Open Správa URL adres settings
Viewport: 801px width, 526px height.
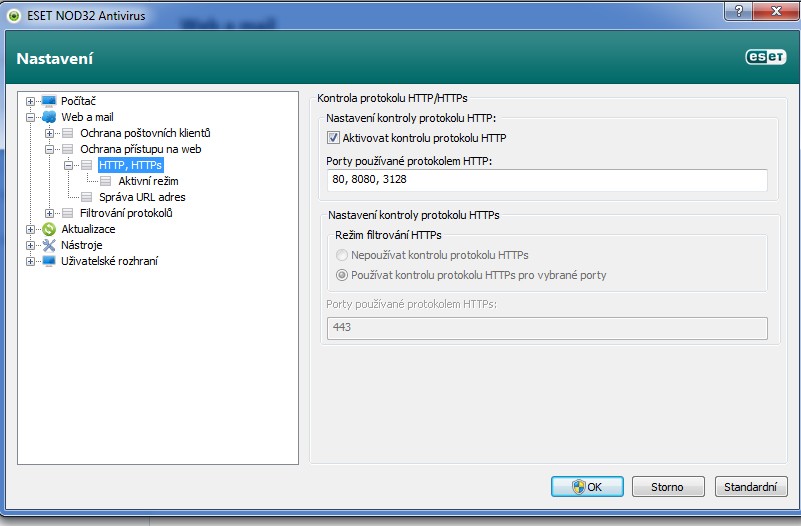tap(142, 197)
